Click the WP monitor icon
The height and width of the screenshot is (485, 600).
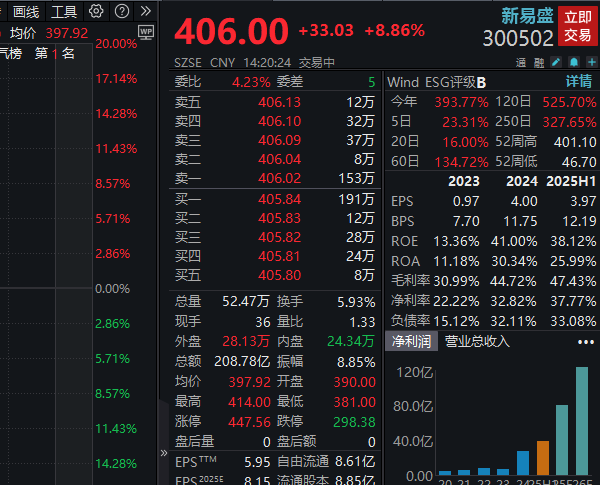click(x=146, y=33)
